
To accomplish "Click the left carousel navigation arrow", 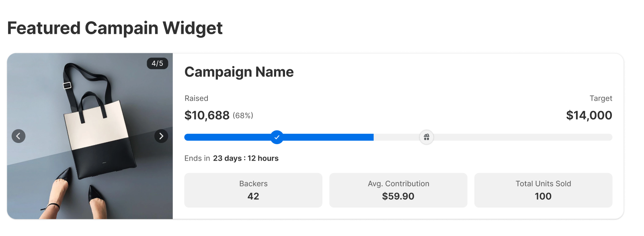I will pyautogui.click(x=18, y=136).
